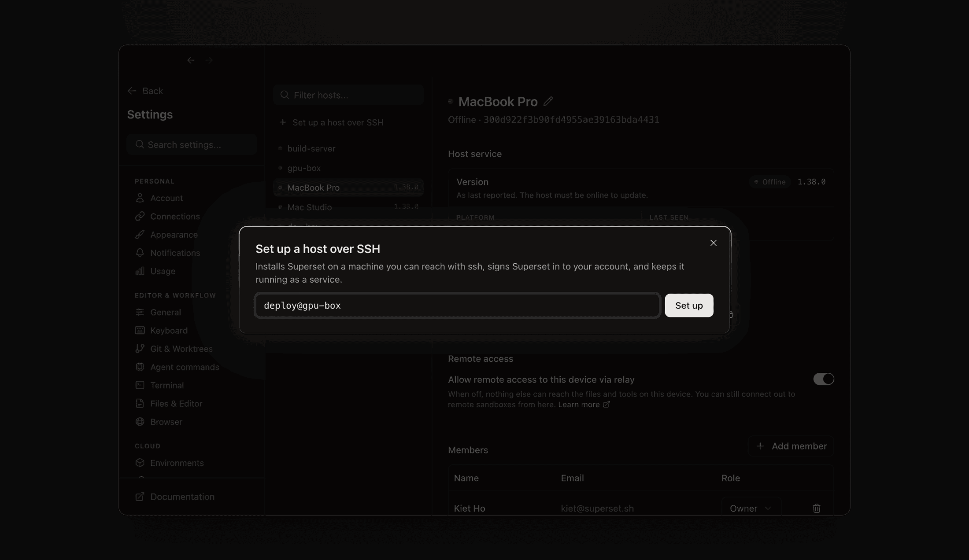
Task: Open Account settings
Action: pos(166,199)
